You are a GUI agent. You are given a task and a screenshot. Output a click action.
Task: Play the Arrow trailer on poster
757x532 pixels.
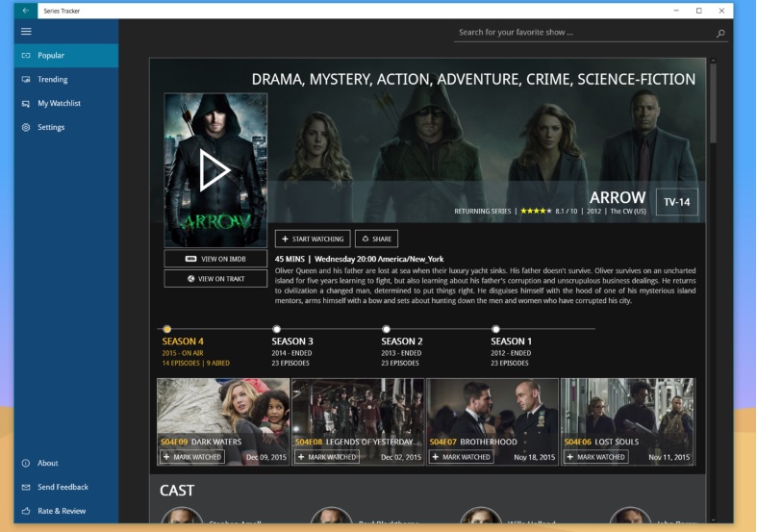pos(214,170)
